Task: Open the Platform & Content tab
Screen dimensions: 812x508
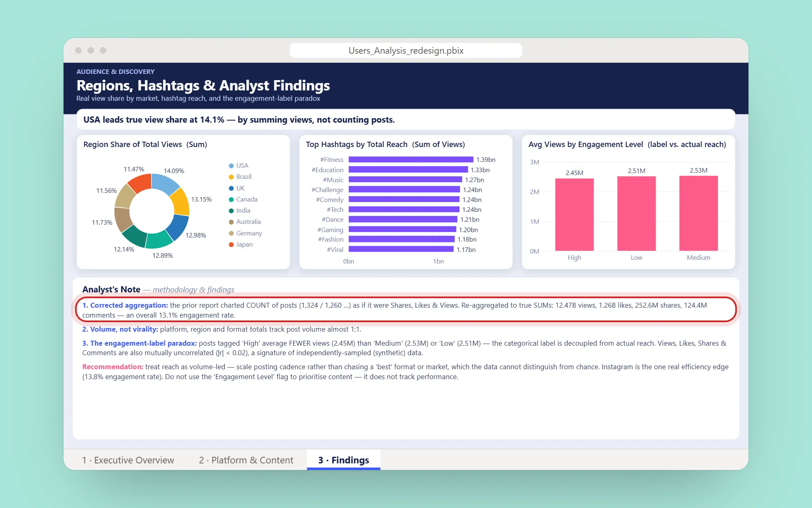Action: 246,460
